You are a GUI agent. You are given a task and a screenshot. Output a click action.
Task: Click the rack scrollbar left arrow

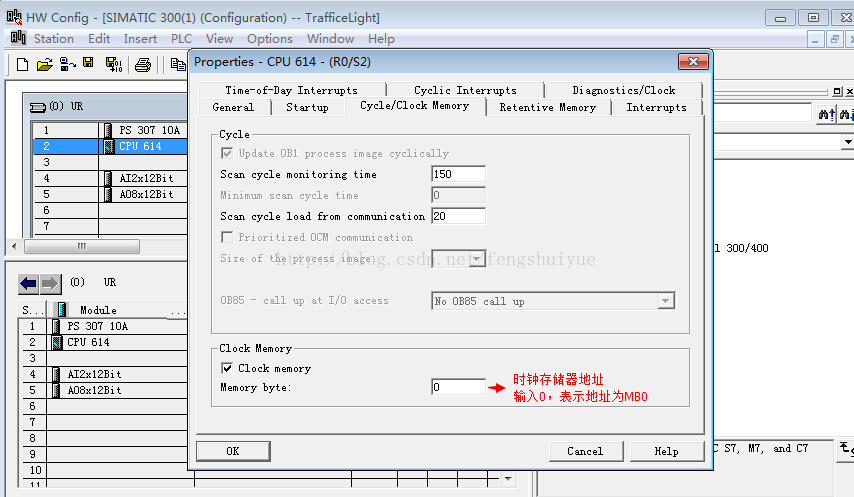click(14, 247)
